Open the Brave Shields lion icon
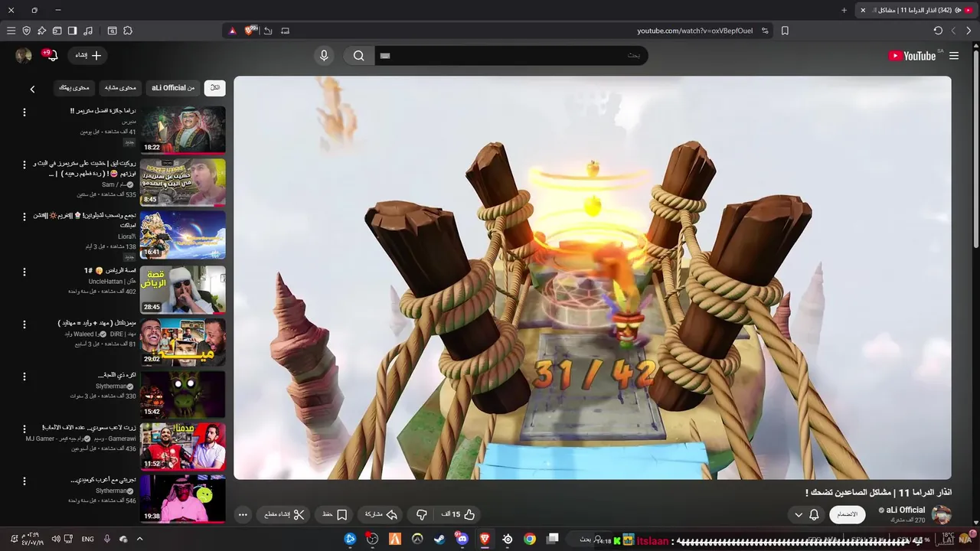Screen dimensions: 980x551 250,31
